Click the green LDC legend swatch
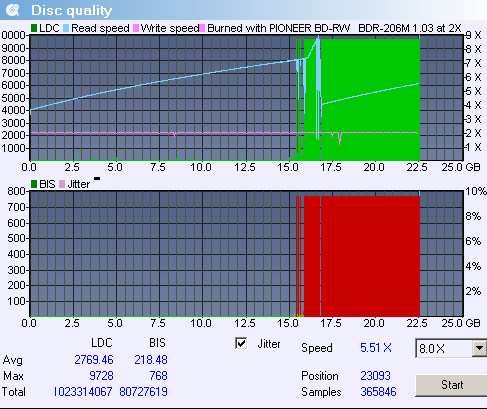 [34, 28]
